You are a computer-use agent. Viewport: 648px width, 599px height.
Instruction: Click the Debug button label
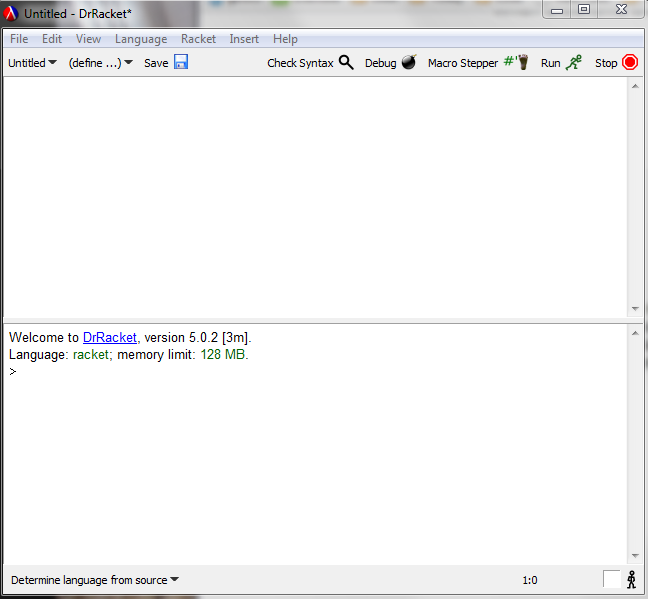coord(380,63)
